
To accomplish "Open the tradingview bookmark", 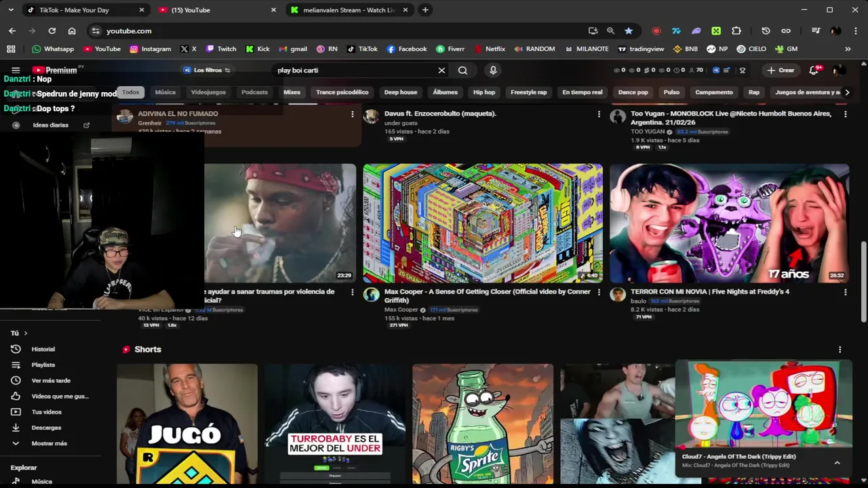I will pos(641,49).
